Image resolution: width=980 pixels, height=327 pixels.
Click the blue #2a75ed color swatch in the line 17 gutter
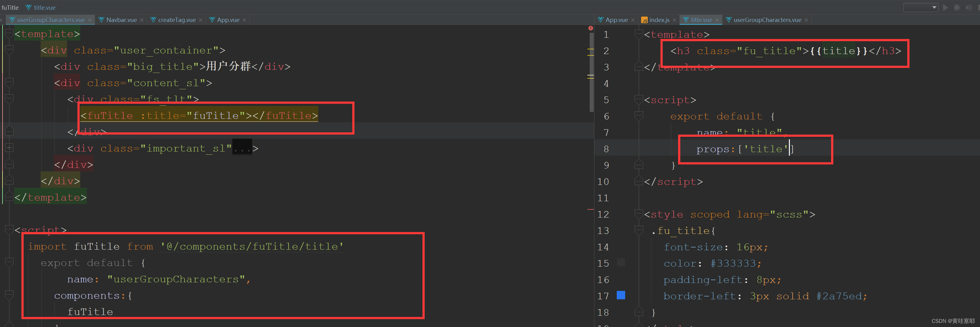(621, 295)
